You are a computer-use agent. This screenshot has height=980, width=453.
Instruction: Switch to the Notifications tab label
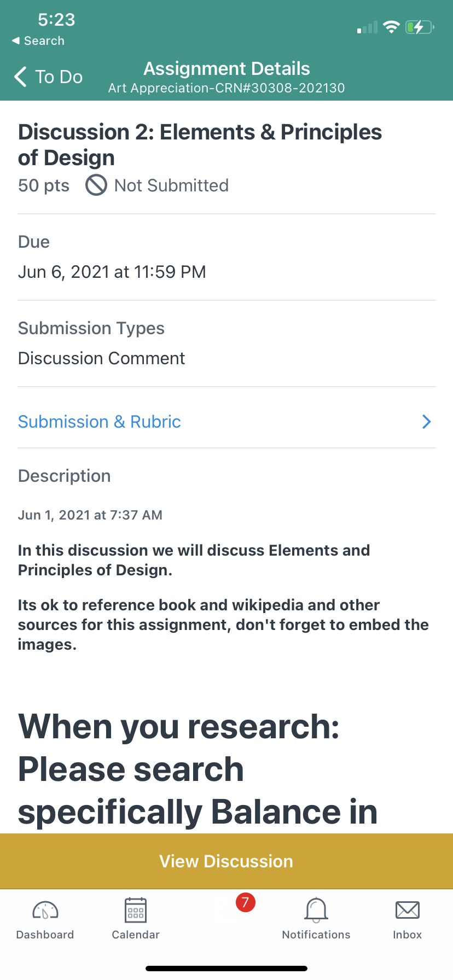[x=316, y=935]
